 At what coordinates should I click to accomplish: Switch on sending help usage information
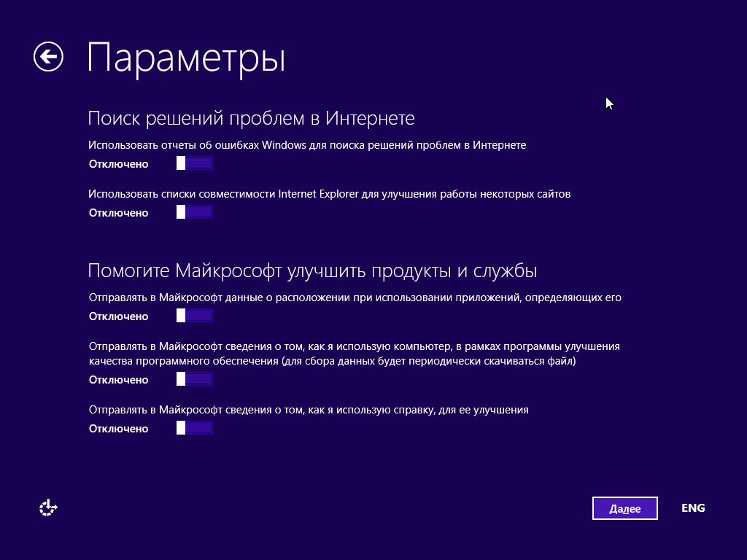[194, 428]
